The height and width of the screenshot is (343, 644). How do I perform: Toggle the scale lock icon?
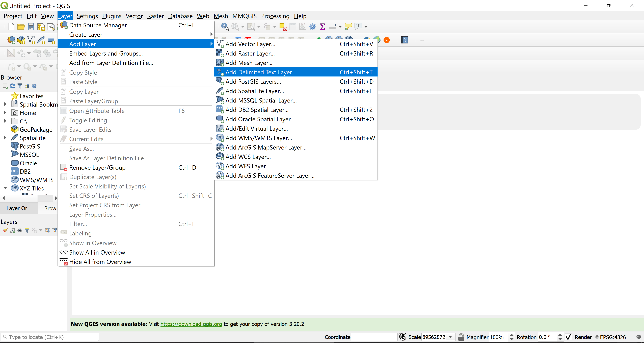[461, 337]
